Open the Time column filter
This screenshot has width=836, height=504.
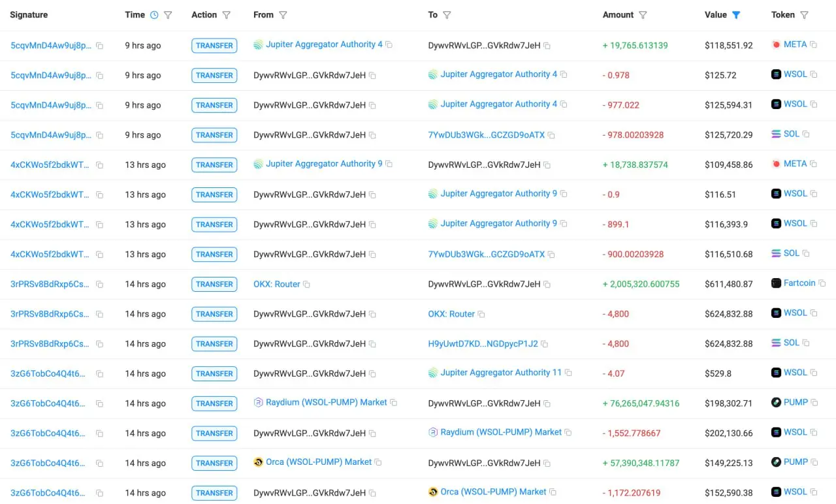[168, 15]
